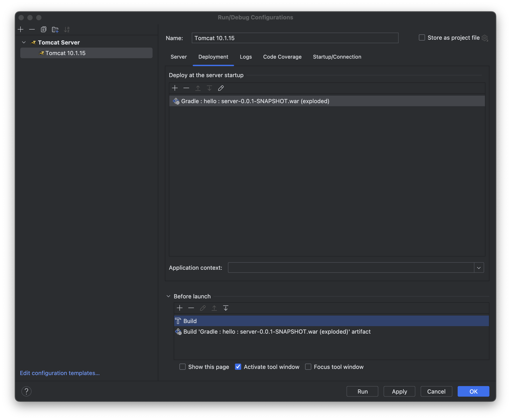Create new configuration folder
This screenshot has height=420, width=511.
coord(55,30)
